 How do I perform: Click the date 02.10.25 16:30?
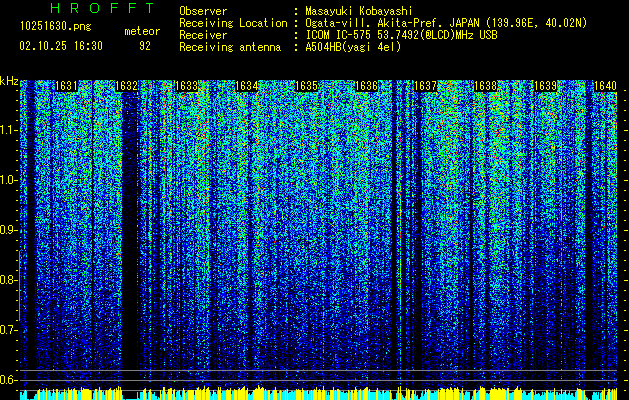click(x=61, y=45)
